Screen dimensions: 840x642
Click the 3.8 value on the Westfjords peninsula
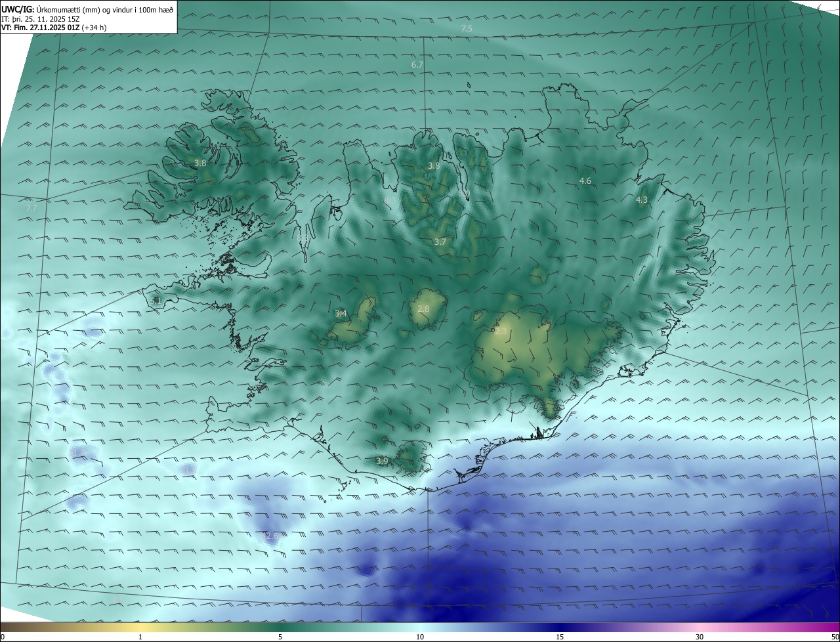(x=200, y=163)
